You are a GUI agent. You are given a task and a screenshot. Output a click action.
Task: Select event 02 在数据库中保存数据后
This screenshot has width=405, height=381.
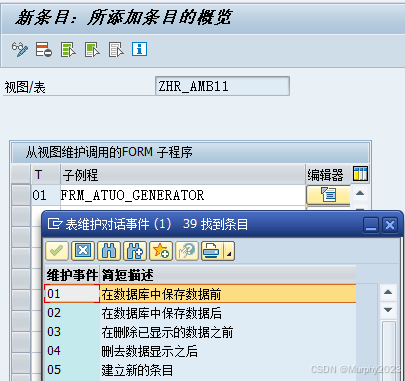[x=200, y=313]
